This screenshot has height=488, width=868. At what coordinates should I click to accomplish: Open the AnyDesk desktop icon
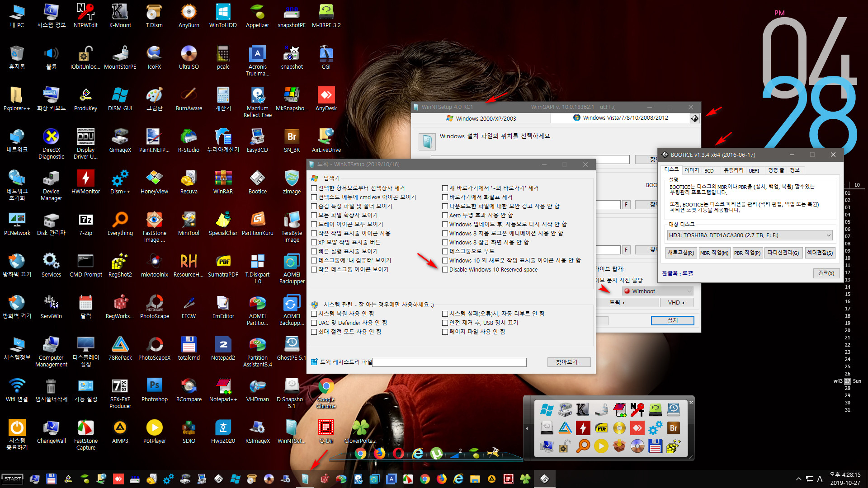click(326, 99)
